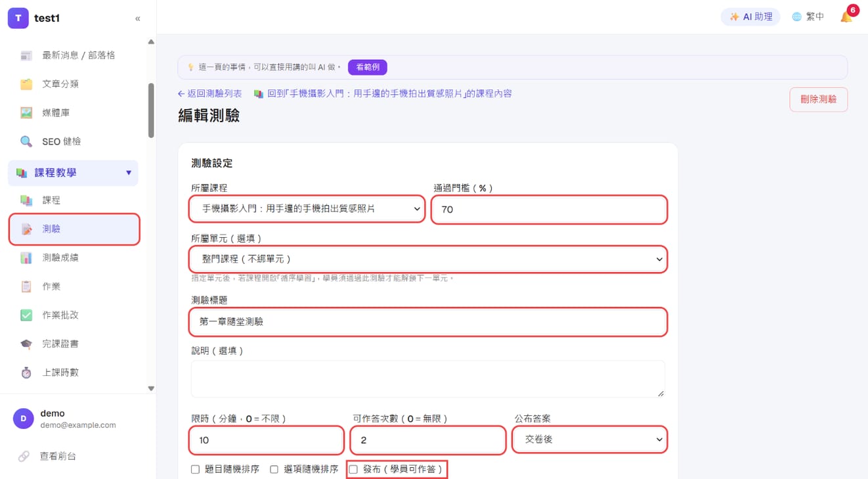The width and height of the screenshot is (868, 479).
Task: Click the 作業批改 green checkmark icon
Action: click(x=26, y=315)
